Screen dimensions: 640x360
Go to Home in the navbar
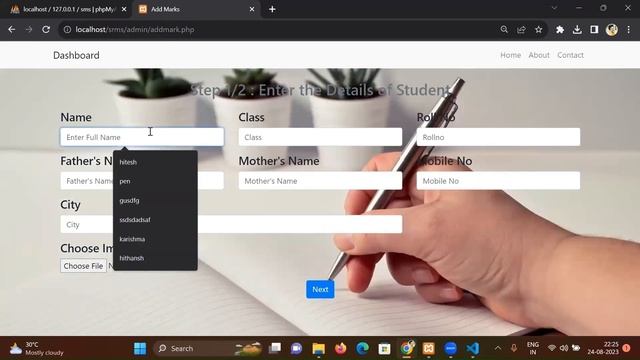(511, 55)
